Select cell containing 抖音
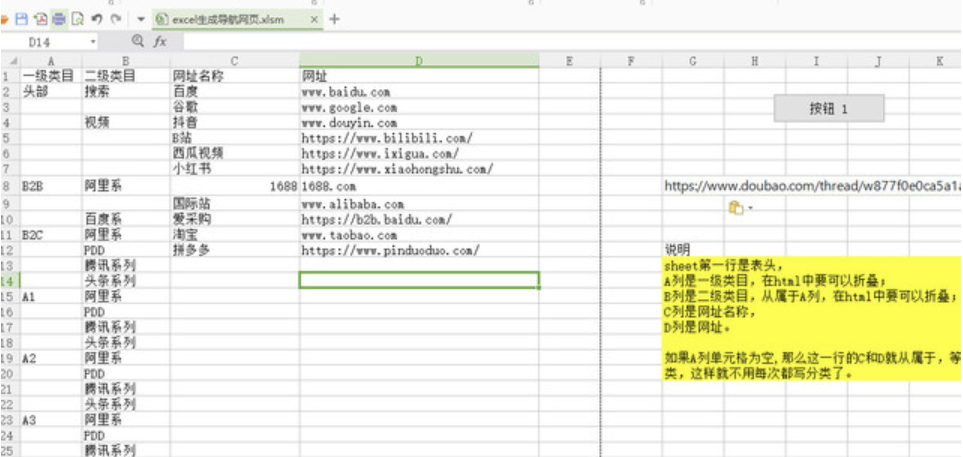963x457 pixels. [x=235, y=122]
